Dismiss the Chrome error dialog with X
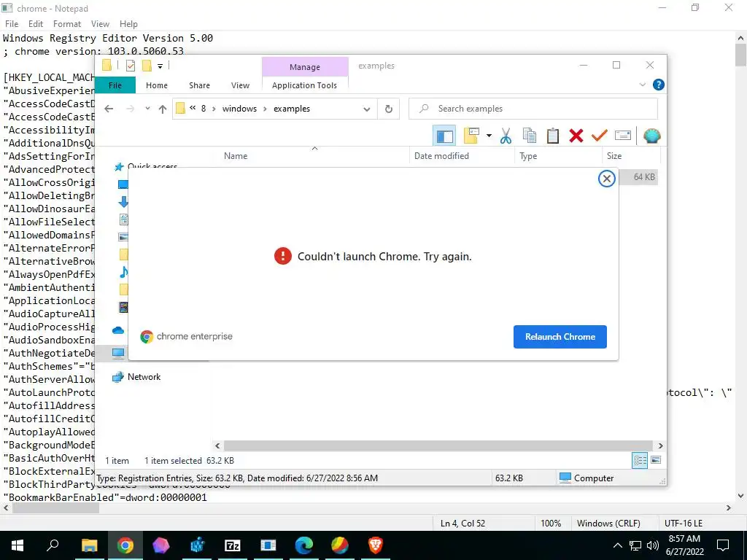Screen dimensions: 747x560 [606, 179]
